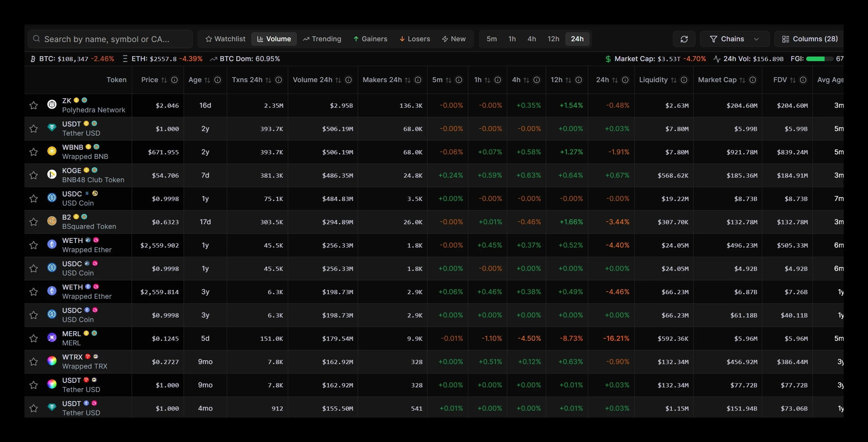Switch to the Watchlist tab
This screenshot has width=868, height=442.
coord(225,39)
